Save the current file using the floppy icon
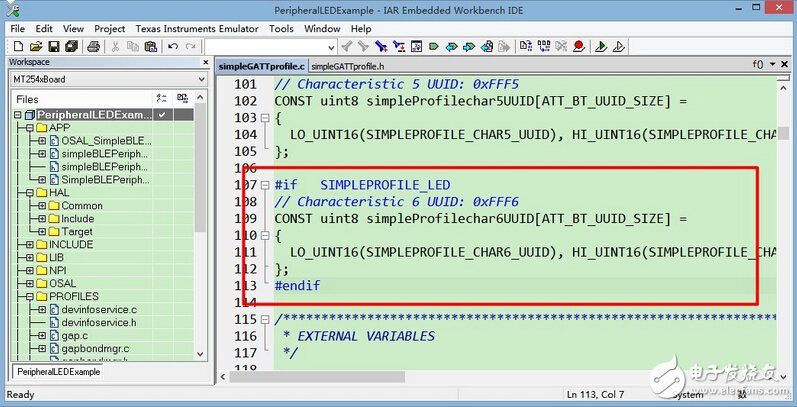The height and width of the screenshot is (407, 797). (x=54, y=47)
